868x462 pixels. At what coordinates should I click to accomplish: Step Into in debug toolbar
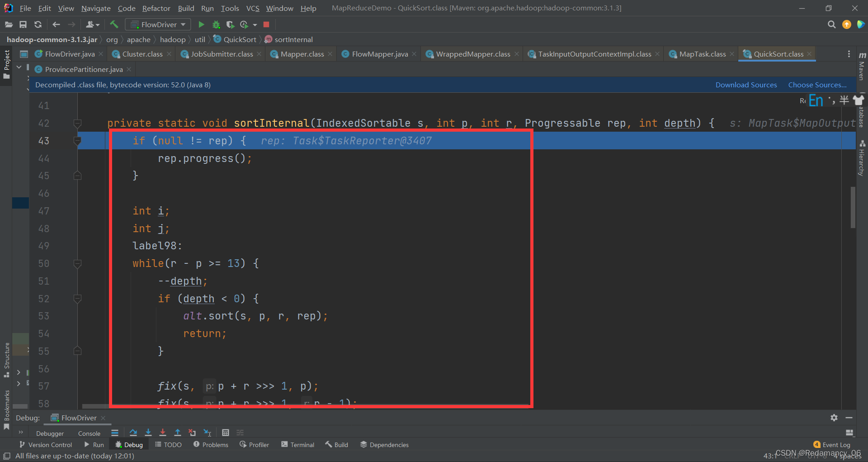pyautogui.click(x=148, y=433)
